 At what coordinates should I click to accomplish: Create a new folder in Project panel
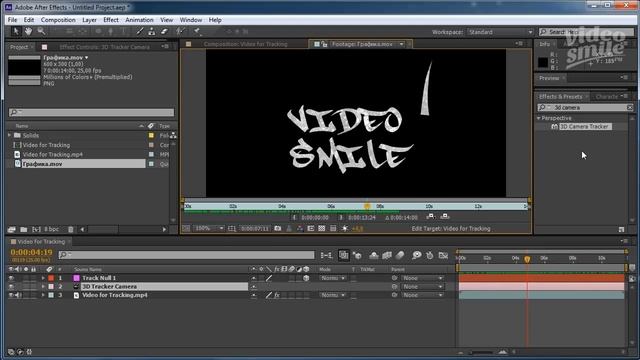pyautogui.click(x=24, y=229)
